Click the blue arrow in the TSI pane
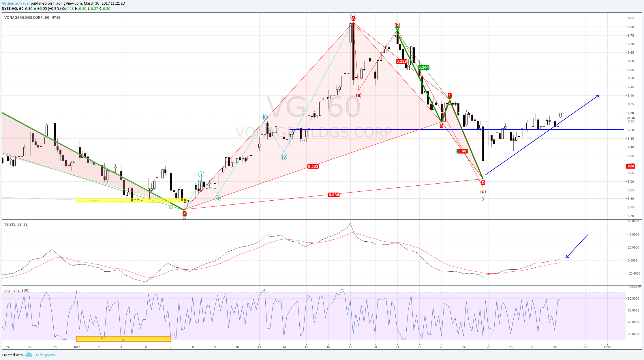This screenshot has height=360, width=644. point(577,246)
